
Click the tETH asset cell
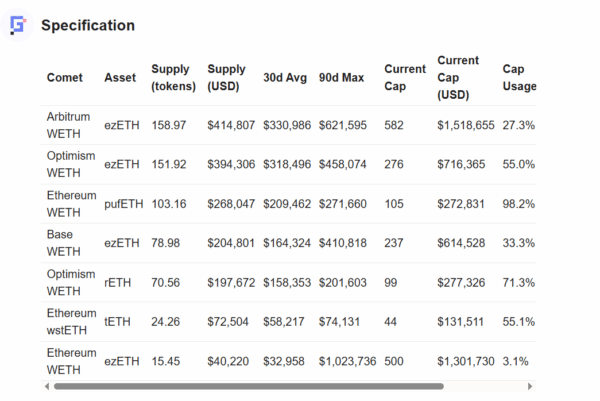click(x=117, y=322)
